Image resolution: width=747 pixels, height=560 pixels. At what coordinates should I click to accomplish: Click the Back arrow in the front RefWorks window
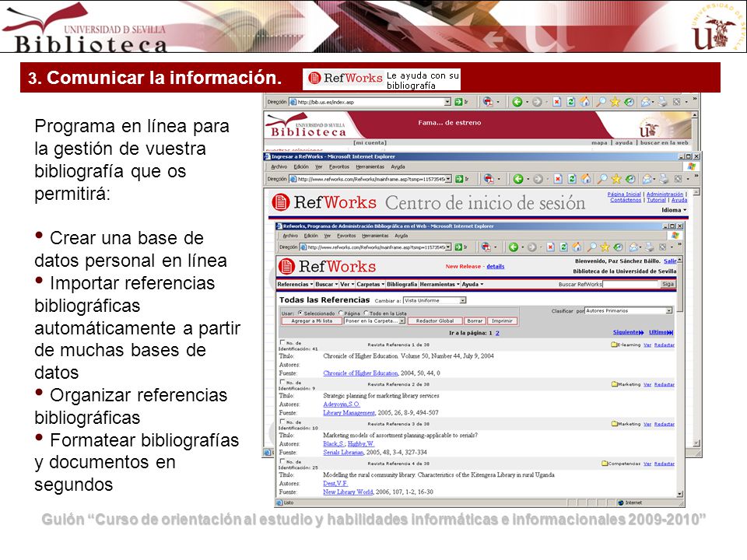click(513, 247)
